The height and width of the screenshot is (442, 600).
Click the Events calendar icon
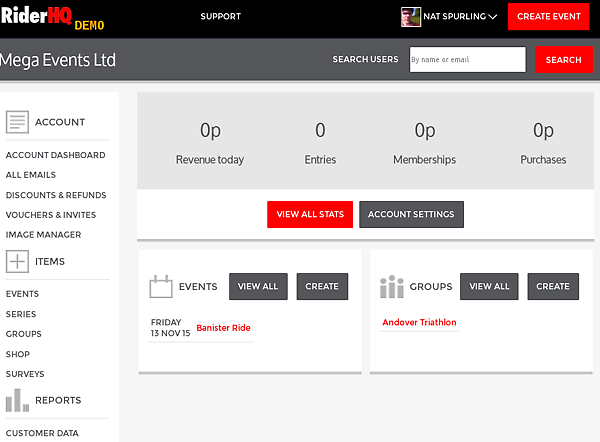tap(161, 286)
